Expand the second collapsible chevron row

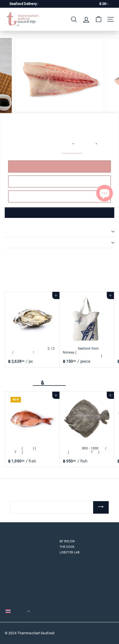pos(59,243)
